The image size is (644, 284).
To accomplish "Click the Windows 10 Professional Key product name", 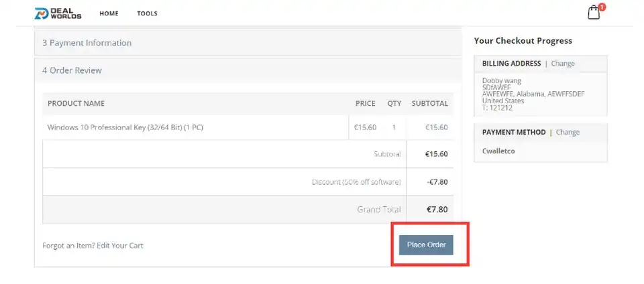I will point(125,127).
